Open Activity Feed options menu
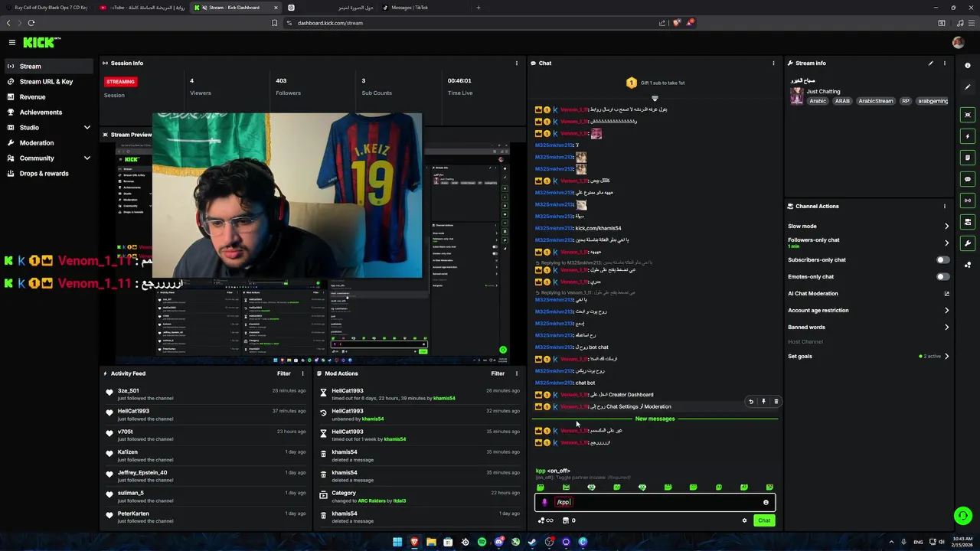The image size is (980, 551). point(302,373)
